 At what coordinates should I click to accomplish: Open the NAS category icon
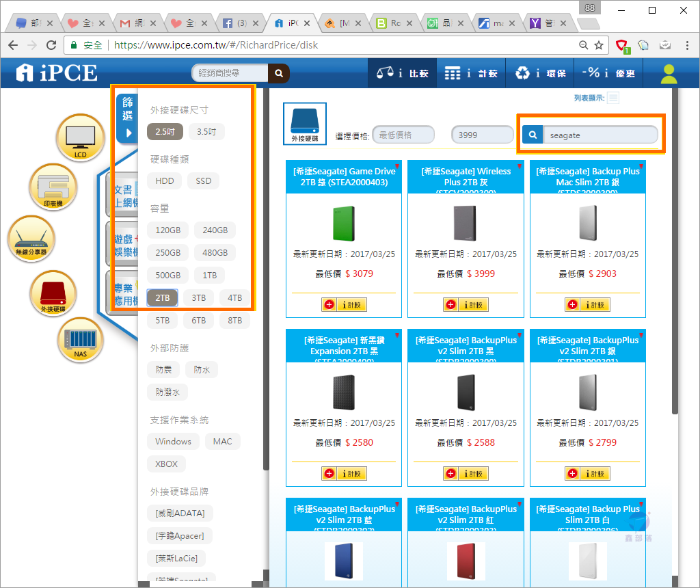click(x=81, y=340)
